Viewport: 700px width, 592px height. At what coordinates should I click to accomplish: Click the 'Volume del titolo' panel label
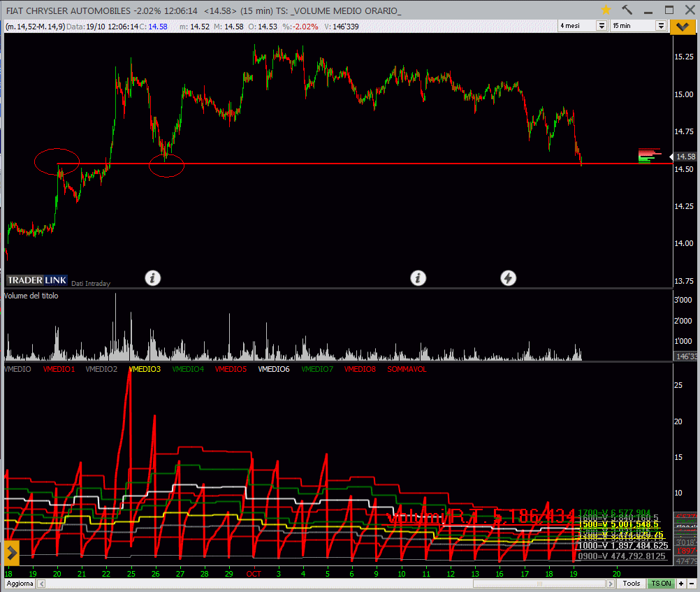31,296
